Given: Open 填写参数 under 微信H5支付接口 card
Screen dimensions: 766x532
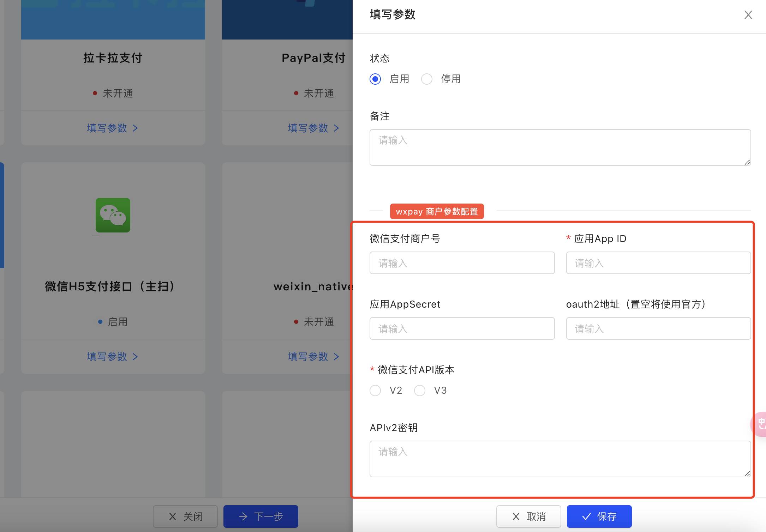Looking at the screenshot, I should tap(112, 356).
